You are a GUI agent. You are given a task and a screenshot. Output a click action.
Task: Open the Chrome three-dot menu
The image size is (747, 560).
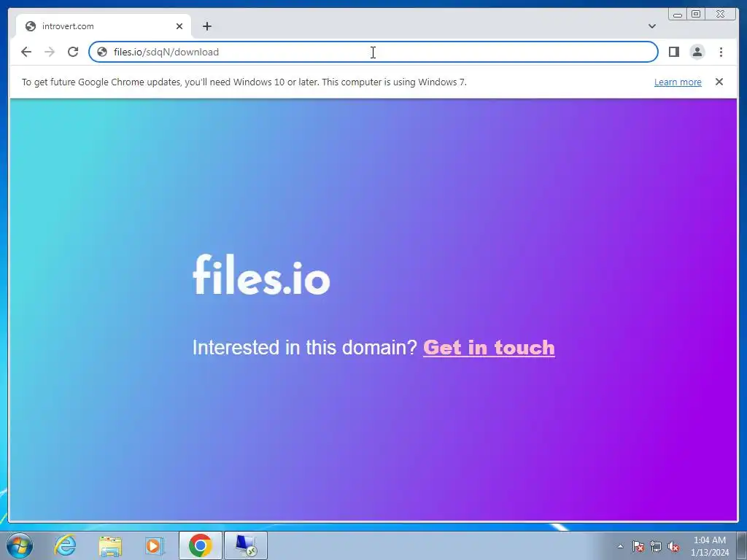[x=721, y=52]
